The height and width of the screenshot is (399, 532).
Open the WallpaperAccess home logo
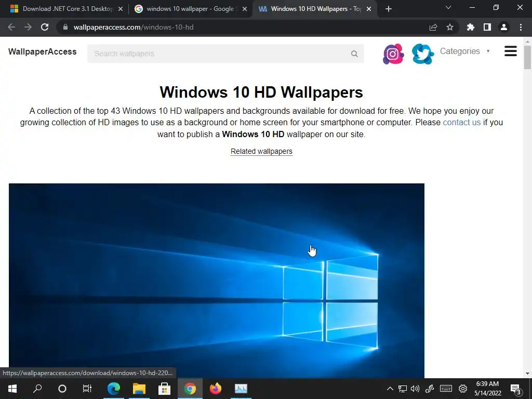coord(43,51)
